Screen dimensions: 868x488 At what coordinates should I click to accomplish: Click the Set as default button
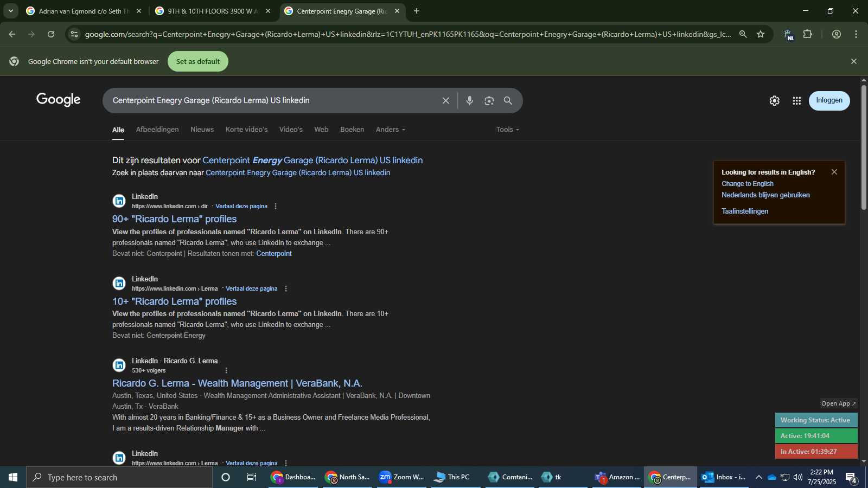198,61
